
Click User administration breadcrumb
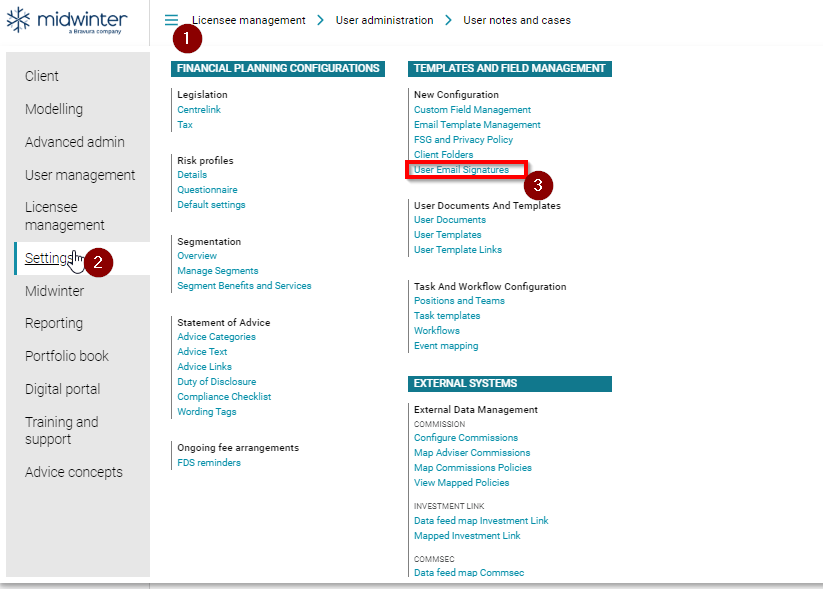(384, 20)
